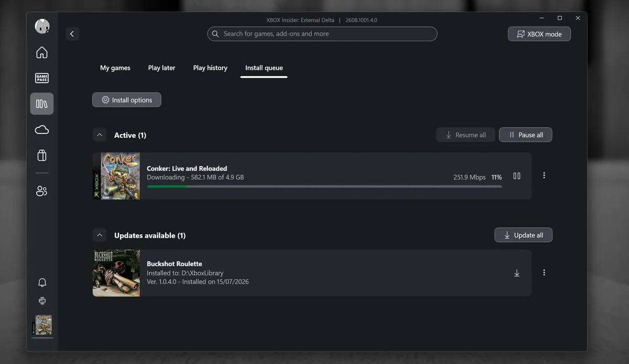The height and width of the screenshot is (364, 629).
Task: Open Cloud gaming from the sidebar
Action: click(42, 130)
